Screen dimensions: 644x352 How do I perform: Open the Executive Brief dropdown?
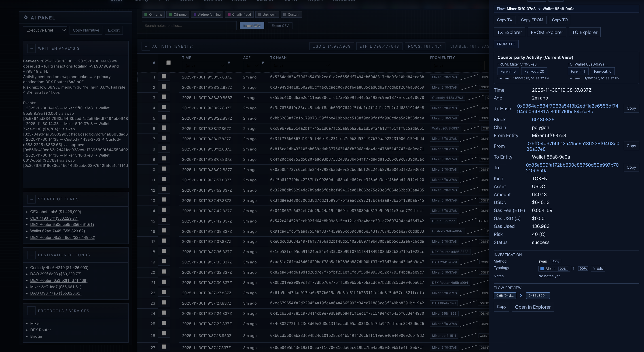45,30
